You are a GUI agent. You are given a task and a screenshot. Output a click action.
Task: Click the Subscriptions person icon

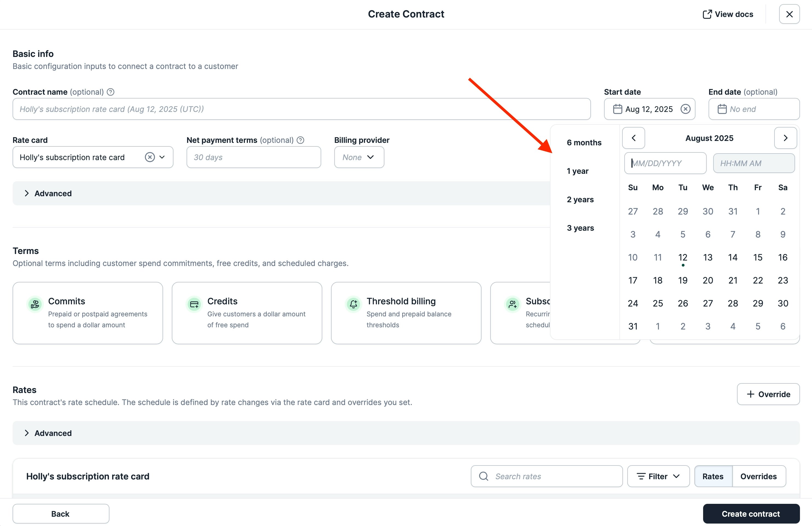click(512, 304)
